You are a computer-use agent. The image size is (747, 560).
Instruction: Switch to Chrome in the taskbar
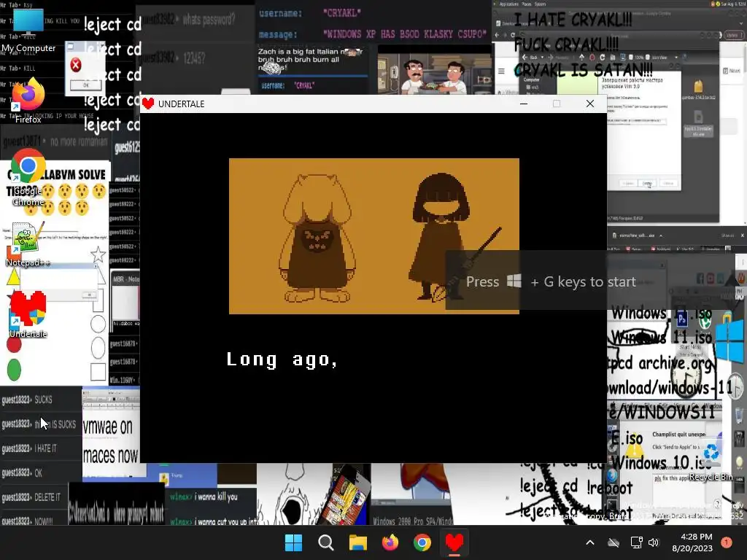click(422, 542)
